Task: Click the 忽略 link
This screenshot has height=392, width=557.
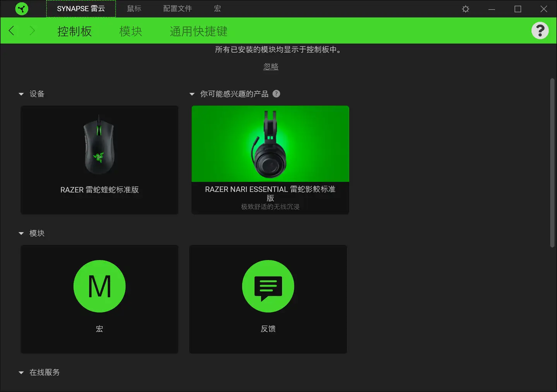Action: pyautogui.click(x=271, y=67)
